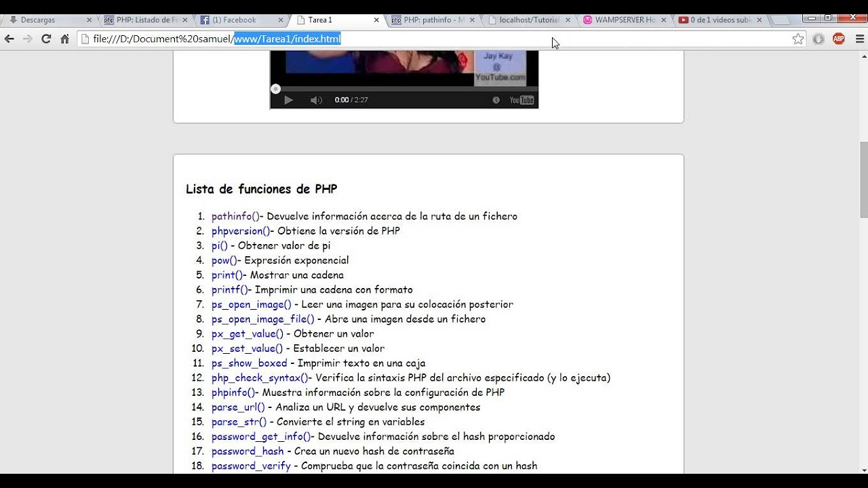Click the video thumbnail frame
The image size is (868, 488).
pyautogui.click(x=404, y=68)
